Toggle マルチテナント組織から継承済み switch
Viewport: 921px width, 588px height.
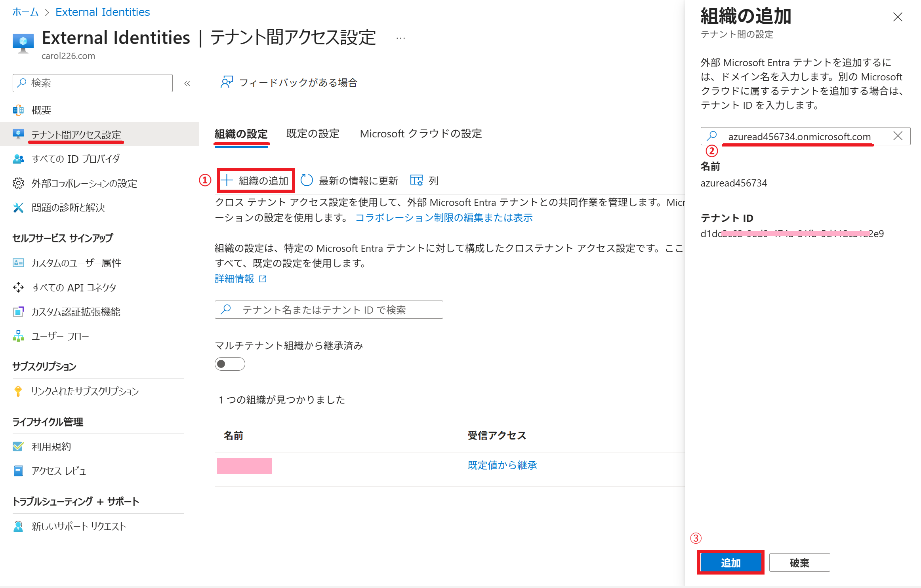(230, 364)
